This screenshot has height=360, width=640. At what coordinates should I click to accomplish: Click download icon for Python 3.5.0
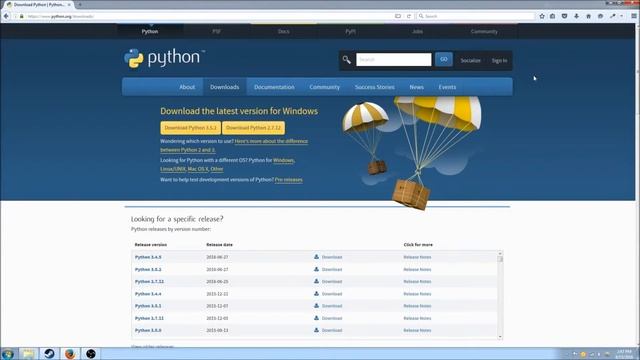(316, 330)
